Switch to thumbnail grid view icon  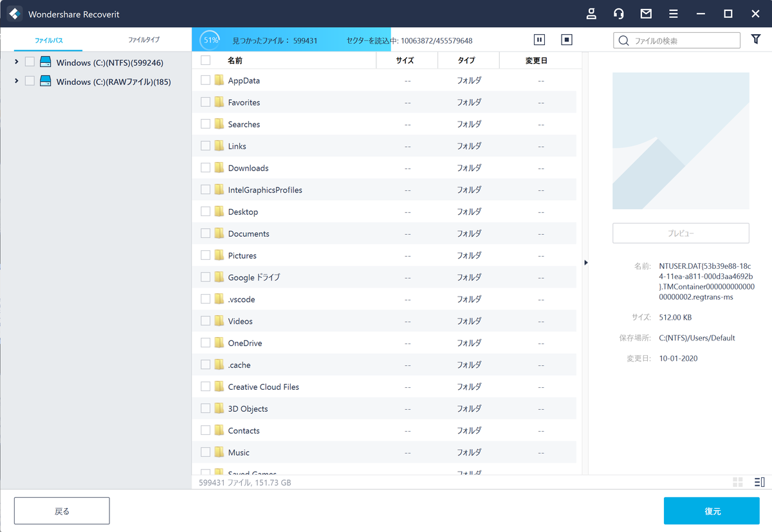pyautogui.click(x=738, y=482)
